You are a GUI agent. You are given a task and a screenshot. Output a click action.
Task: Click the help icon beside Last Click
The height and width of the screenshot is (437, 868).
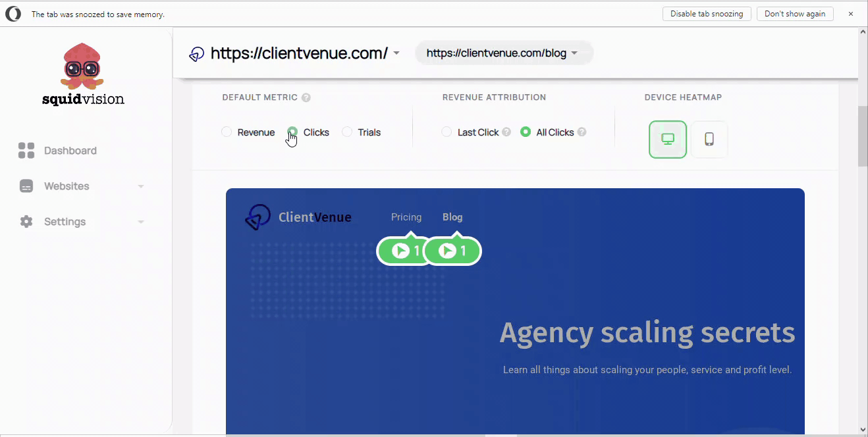pos(506,132)
